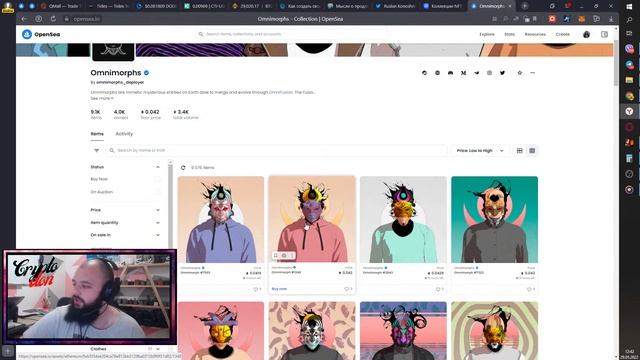
Task: Click the 4.0K owners stat
Action: [120, 114]
